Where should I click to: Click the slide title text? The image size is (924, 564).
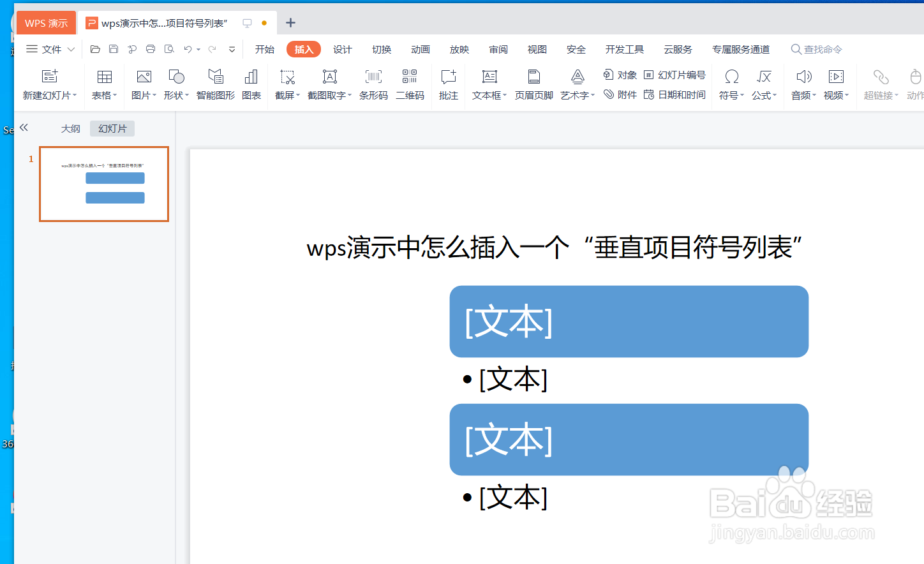tap(554, 248)
